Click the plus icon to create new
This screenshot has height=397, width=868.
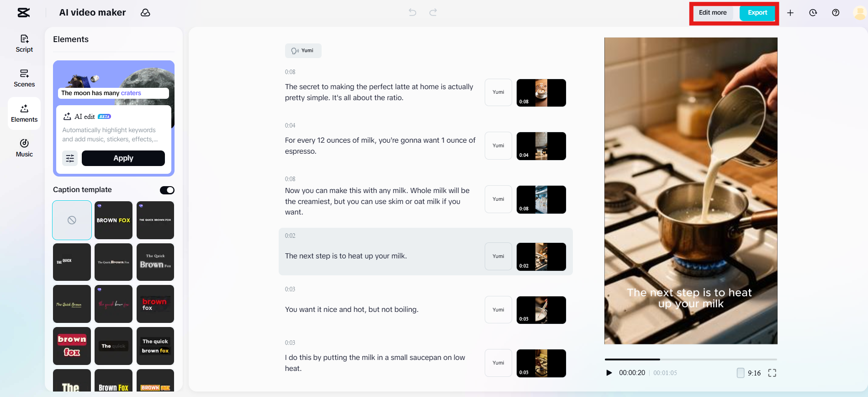(x=790, y=13)
